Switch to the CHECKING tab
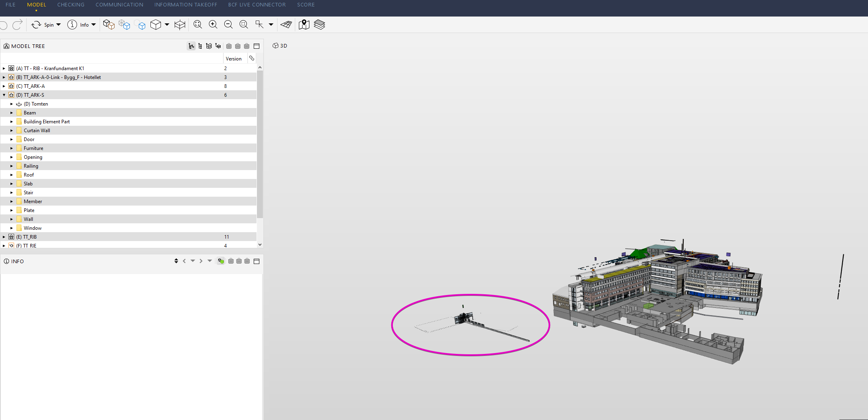The width and height of the screenshot is (868, 420). (71, 5)
